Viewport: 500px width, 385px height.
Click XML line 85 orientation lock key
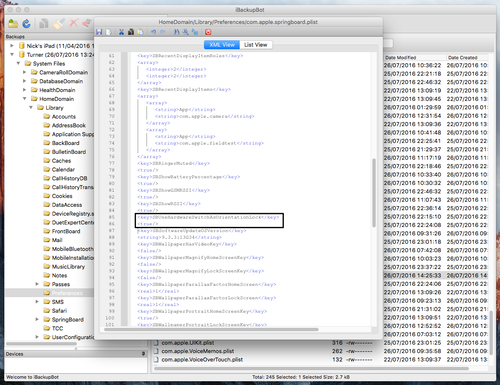tap(208, 217)
